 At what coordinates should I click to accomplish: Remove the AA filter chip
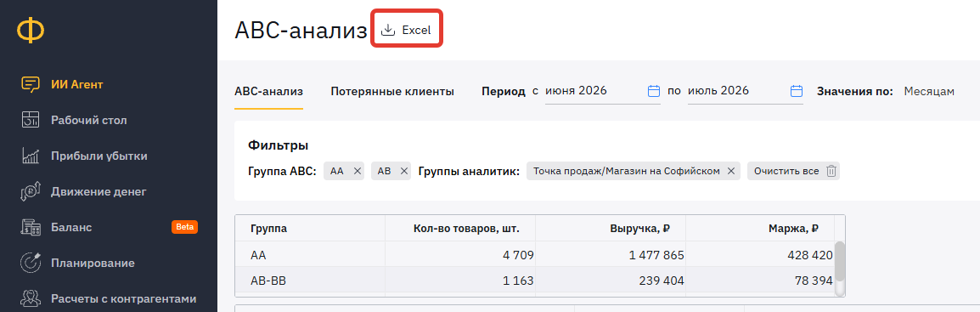(357, 171)
